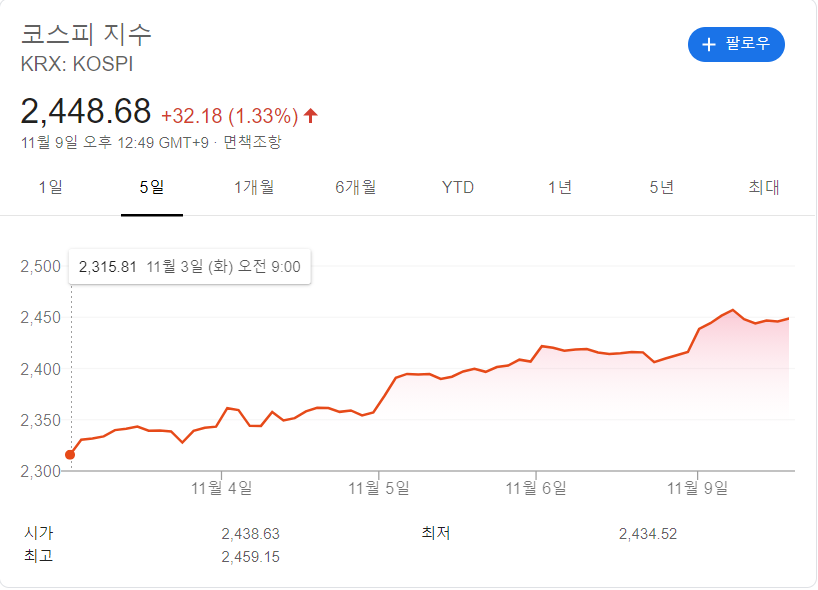Click the 코스피 지수 title
The height and width of the screenshot is (590, 818).
point(87,33)
